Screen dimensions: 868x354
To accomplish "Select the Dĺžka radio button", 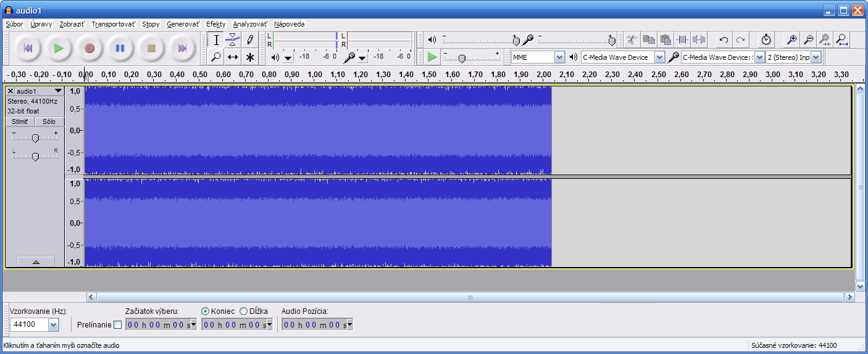I will (x=243, y=311).
